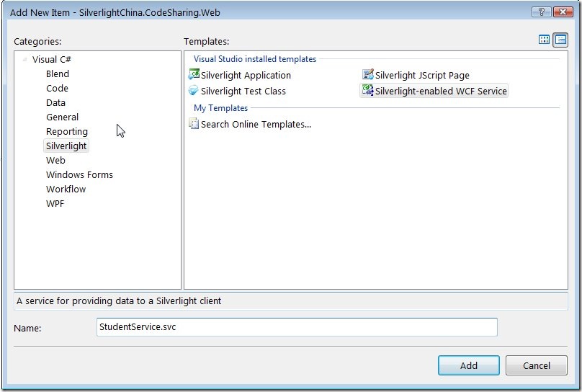582x392 pixels.
Task: Select the Data category
Action: (55, 103)
